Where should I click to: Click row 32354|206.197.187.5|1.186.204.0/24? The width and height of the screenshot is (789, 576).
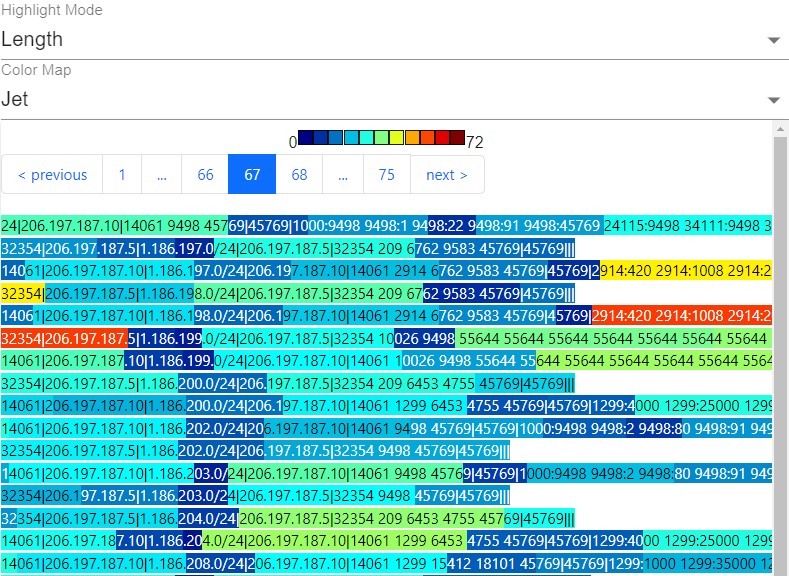point(288,519)
